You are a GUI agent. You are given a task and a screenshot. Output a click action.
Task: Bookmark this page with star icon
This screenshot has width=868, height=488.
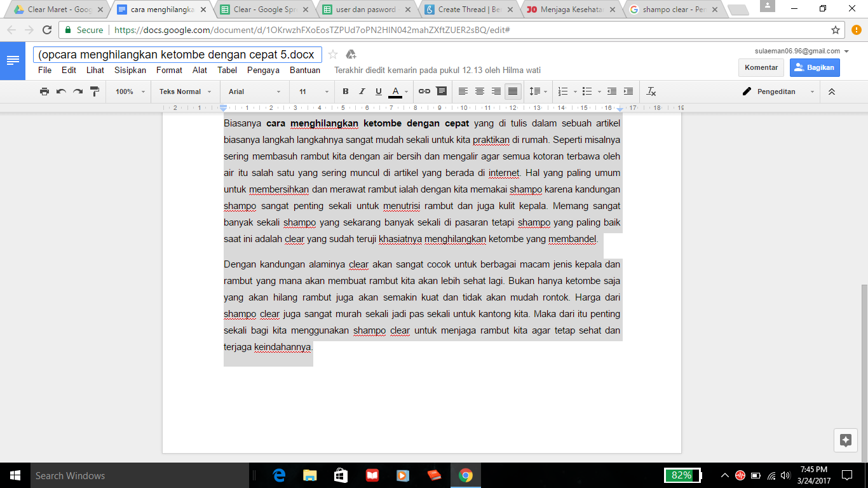(836, 30)
